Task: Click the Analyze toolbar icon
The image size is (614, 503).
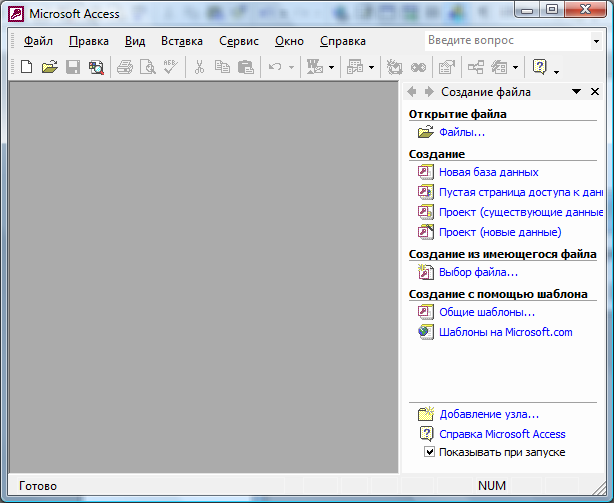Action: 355,67
